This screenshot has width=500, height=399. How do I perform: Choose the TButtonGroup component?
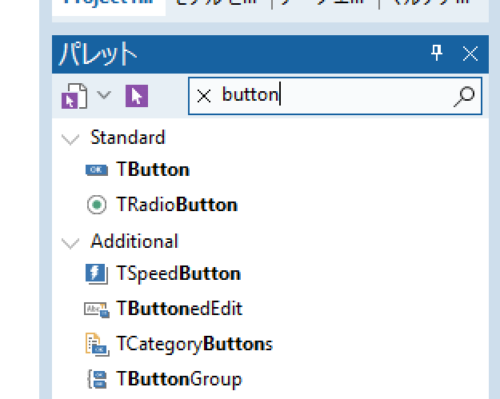pyautogui.click(x=179, y=379)
